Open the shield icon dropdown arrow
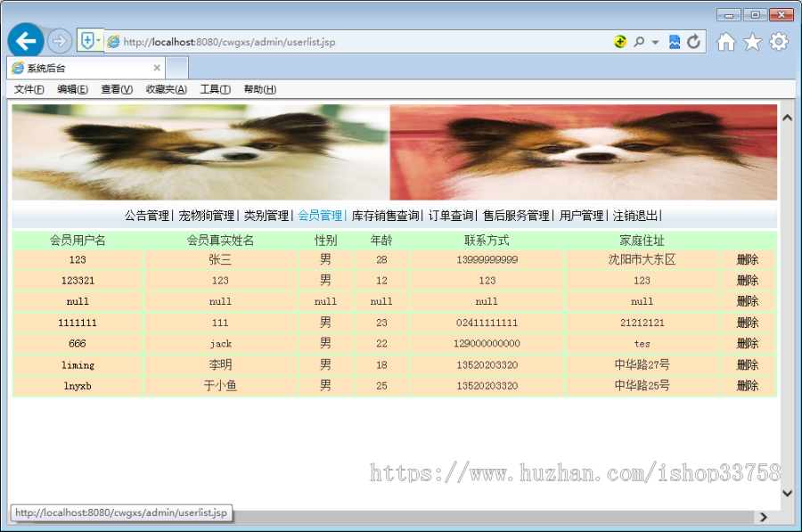 (98, 40)
